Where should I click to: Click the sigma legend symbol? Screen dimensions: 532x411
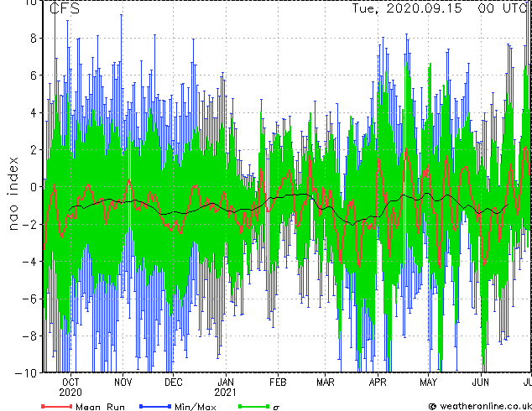[276, 408]
